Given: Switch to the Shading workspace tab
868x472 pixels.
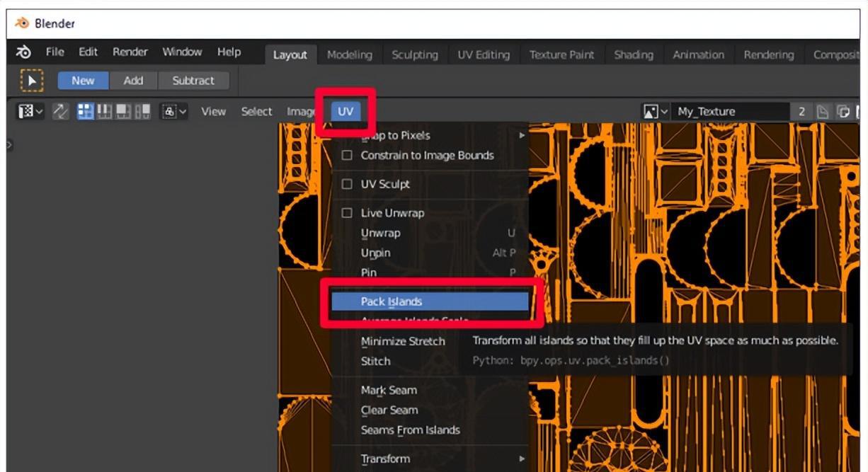Looking at the screenshot, I should pyautogui.click(x=634, y=54).
